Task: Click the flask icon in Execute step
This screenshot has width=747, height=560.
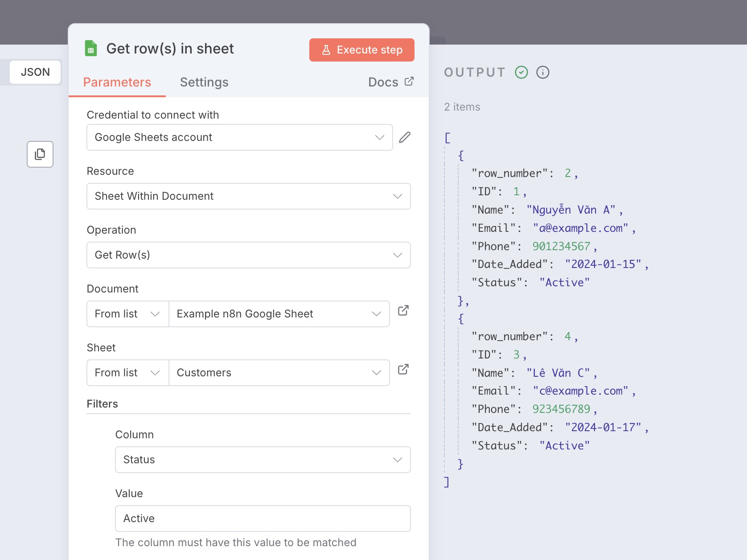Action: (326, 50)
